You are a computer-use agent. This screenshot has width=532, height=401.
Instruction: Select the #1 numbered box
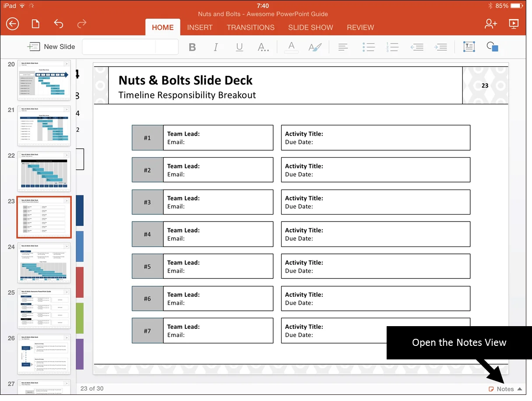148,138
